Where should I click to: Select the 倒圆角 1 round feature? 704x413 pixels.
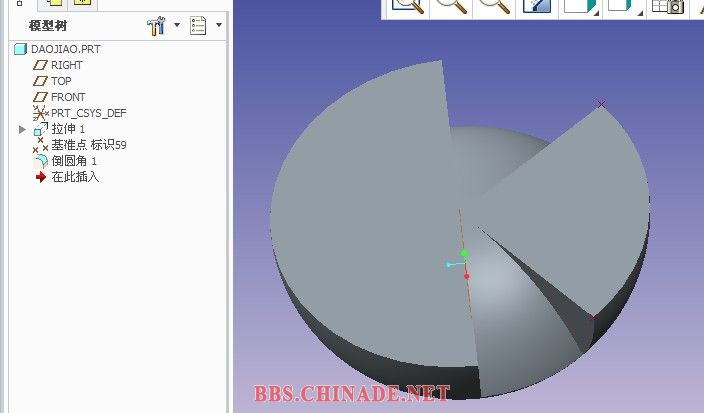point(65,161)
